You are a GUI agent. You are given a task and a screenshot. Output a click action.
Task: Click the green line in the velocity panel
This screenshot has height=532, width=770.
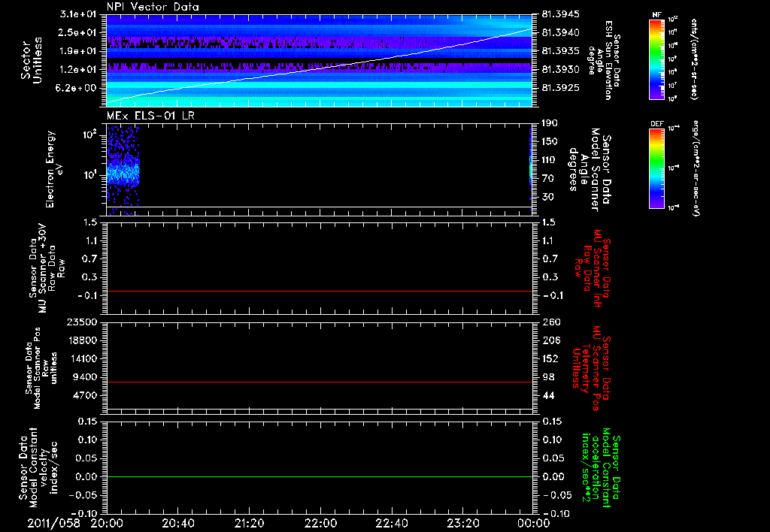coord(320,476)
